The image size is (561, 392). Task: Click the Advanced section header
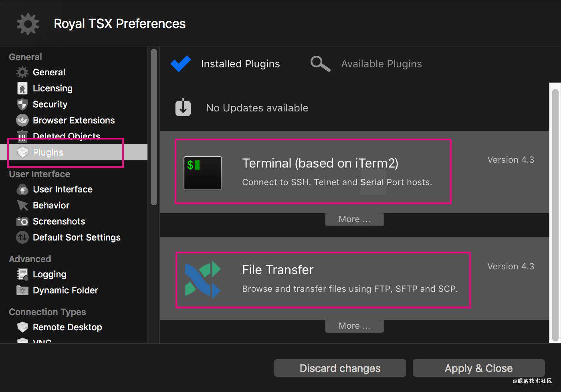[30, 259]
